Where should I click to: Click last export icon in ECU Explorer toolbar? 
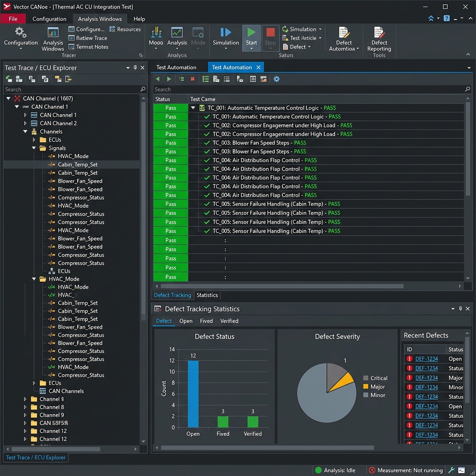point(68,79)
